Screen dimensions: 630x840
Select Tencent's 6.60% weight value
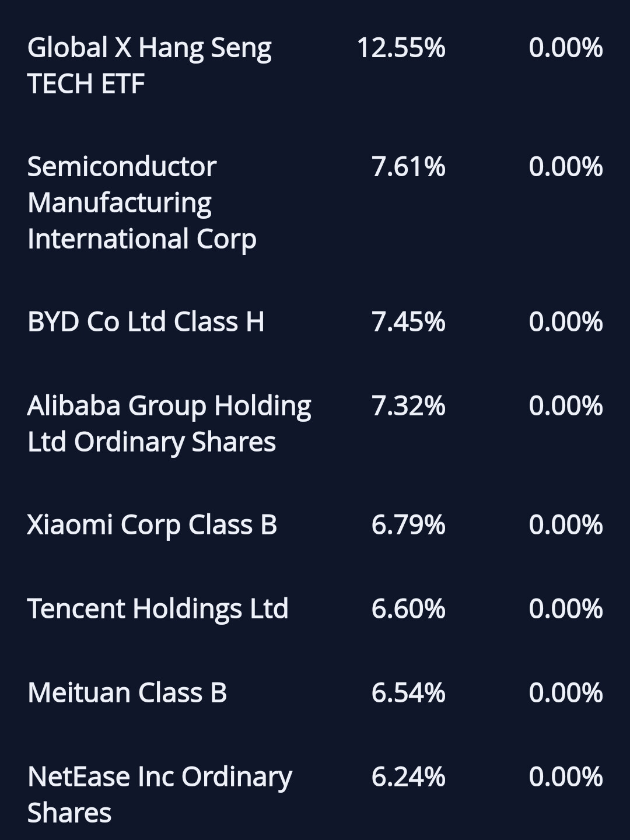pos(408,608)
